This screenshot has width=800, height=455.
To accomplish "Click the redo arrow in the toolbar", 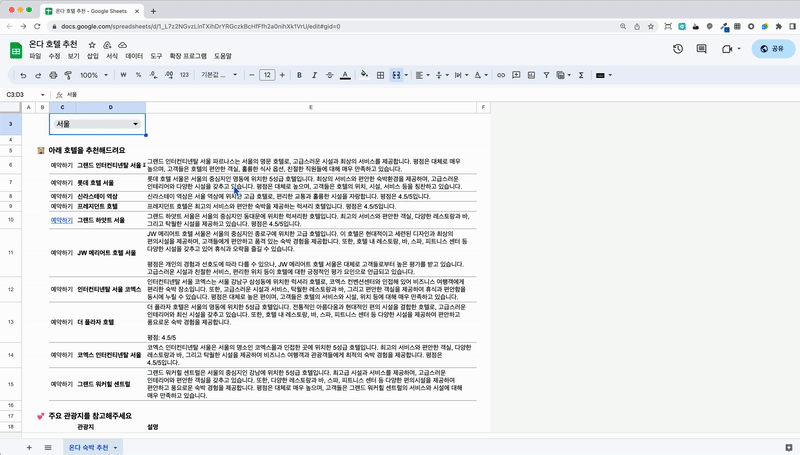I will [x=38, y=75].
